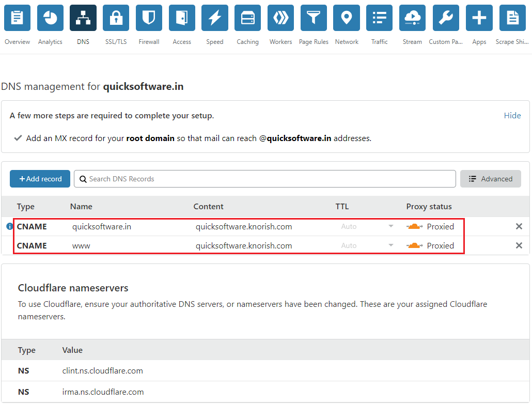Open the Overview section icon
This screenshot has width=532, height=404.
click(17, 18)
